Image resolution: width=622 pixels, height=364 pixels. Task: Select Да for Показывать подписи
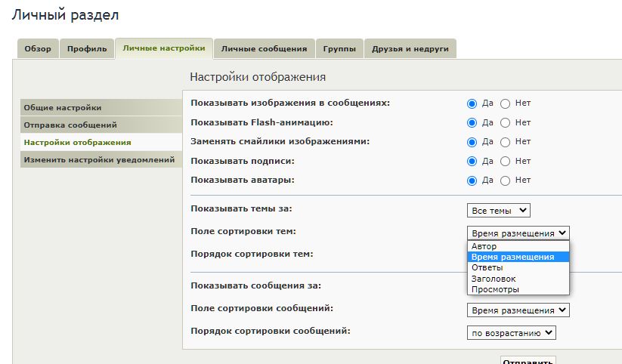pyautogui.click(x=472, y=161)
